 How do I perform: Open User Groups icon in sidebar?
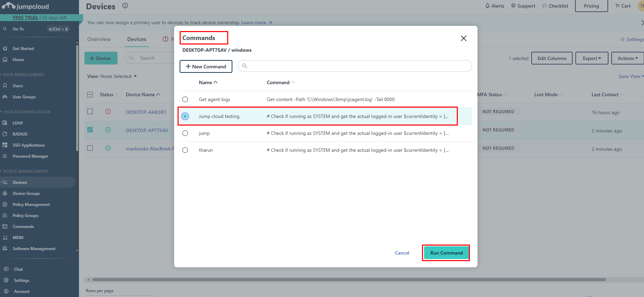tap(5, 97)
